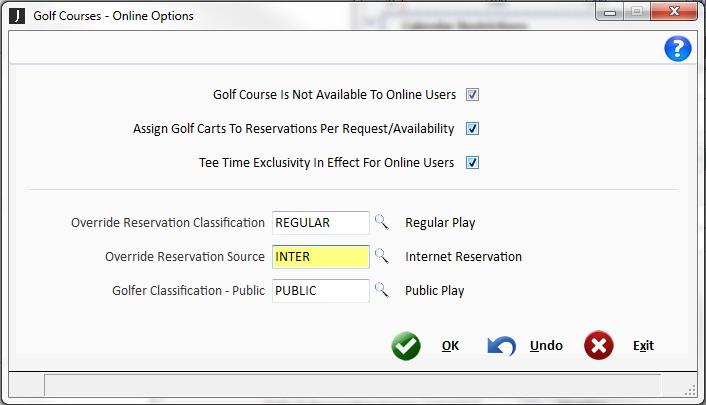Uncheck Assign Golf Carts To Reservations checkbox
This screenshot has width=706, height=405.
coord(473,129)
